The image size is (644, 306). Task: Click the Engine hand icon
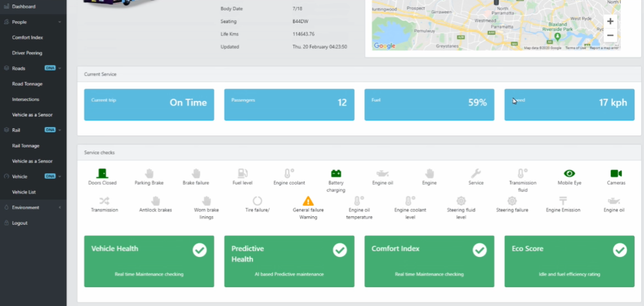click(429, 173)
